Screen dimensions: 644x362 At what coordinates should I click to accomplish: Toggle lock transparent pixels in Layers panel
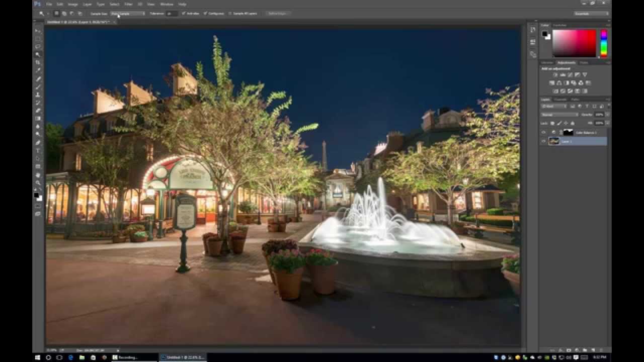[x=552, y=123]
